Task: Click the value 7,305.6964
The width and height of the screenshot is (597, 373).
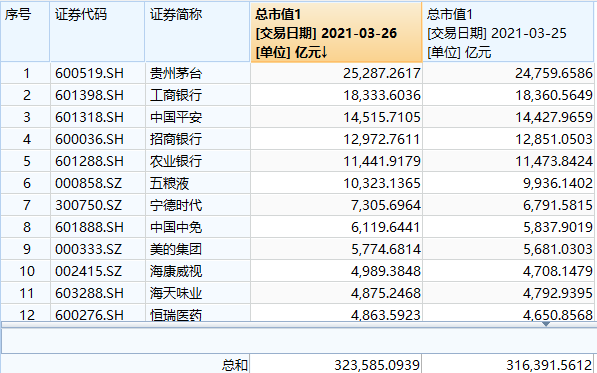Action: (x=386, y=206)
